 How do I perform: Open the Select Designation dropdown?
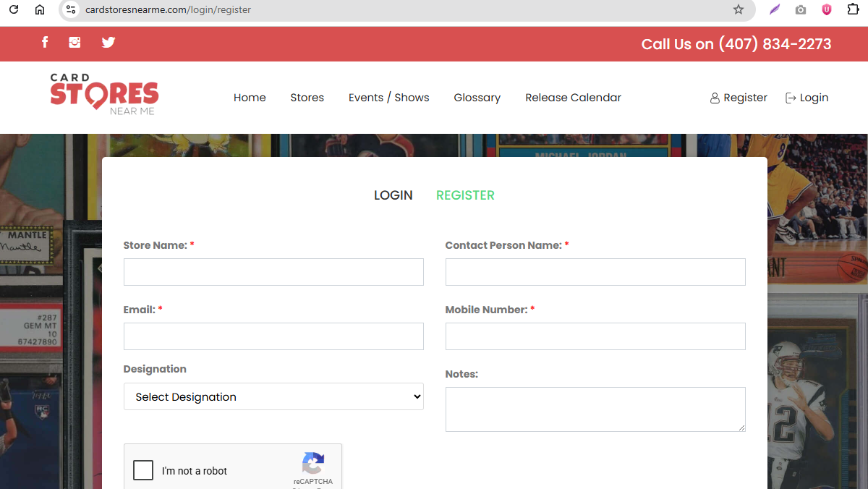point(273,396)
